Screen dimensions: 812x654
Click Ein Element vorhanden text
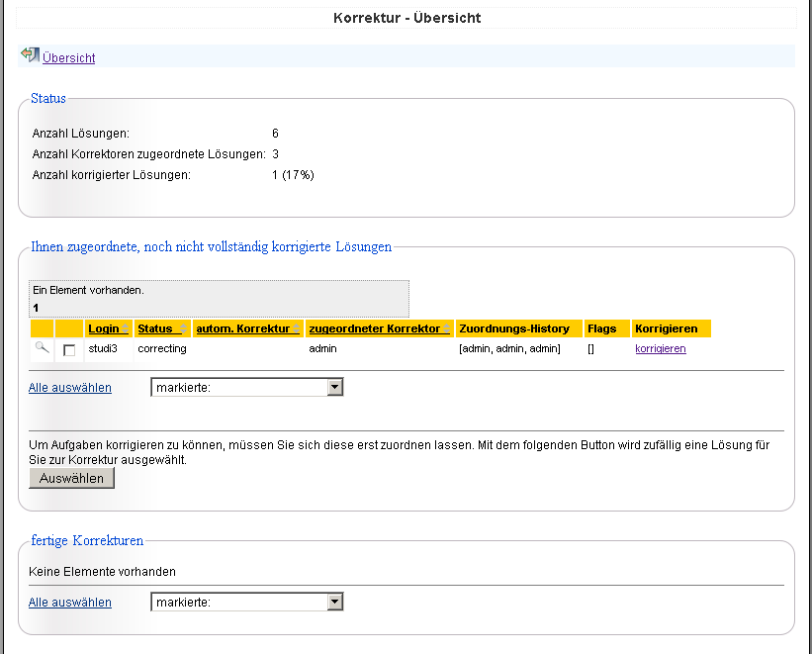[89, 290]
